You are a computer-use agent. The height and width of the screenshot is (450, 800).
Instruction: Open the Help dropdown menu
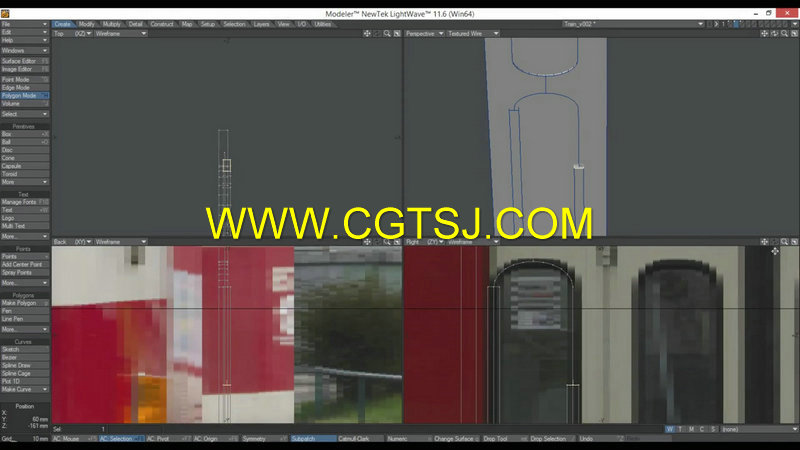(24, 40)
